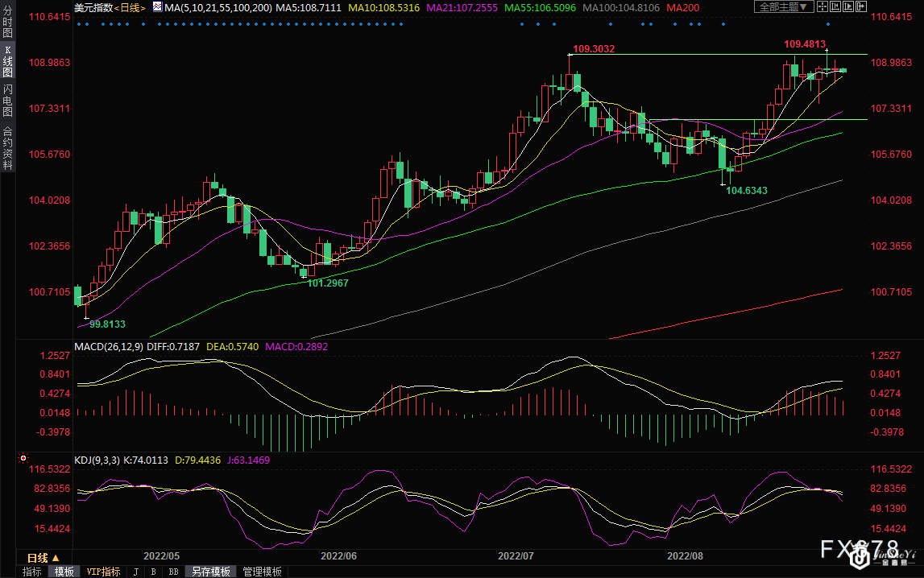The height and width of the screenshot is (578, 924).
Task: Toggle the BB indicator button
Action: click(173, 572)
